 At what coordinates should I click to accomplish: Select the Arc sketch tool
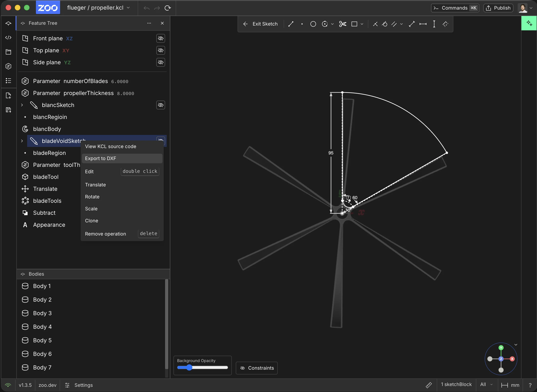click(x=325, y=24)
